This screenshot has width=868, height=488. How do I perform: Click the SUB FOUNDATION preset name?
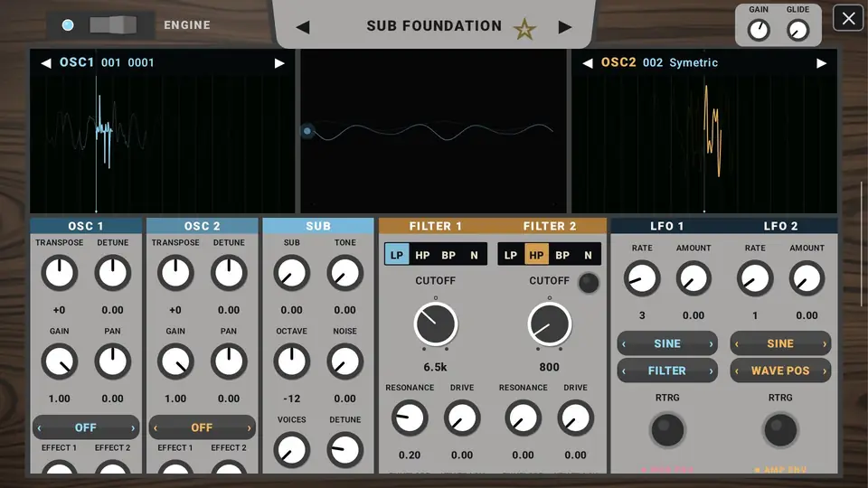click(434, 26)
